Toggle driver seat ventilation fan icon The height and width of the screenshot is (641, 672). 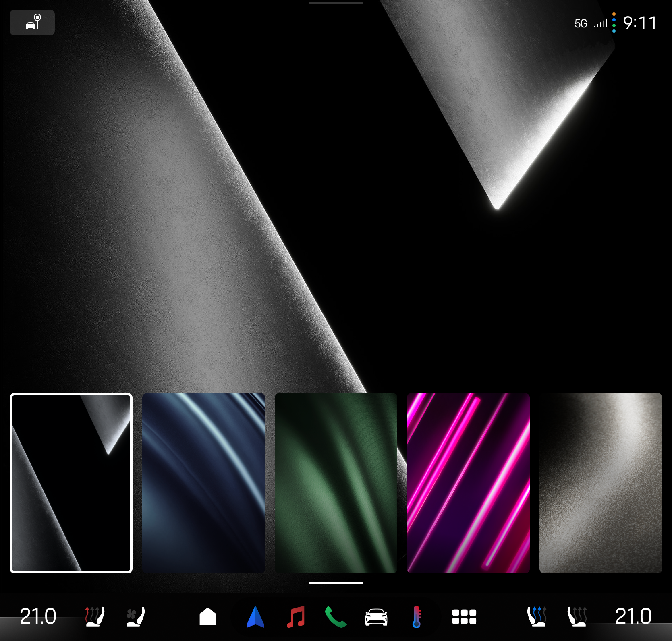[135, 616]
